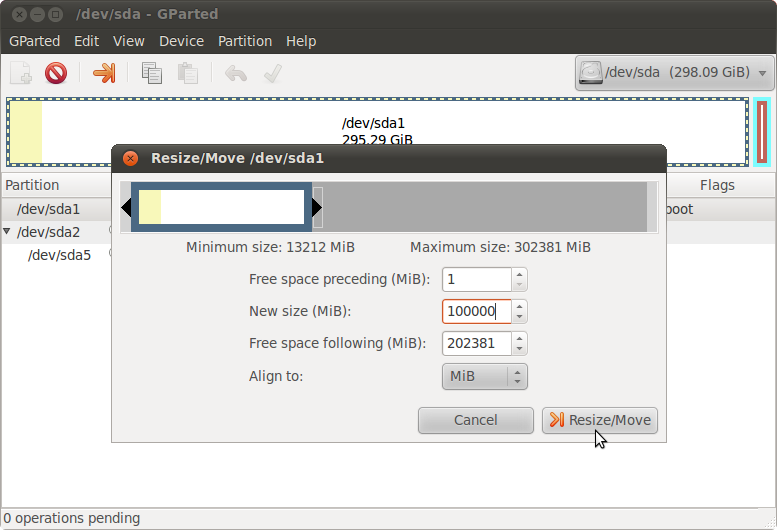Screen dimensions: 777x530
Task: Click the Copy partition toolbar icon
Action: point(151,73)
